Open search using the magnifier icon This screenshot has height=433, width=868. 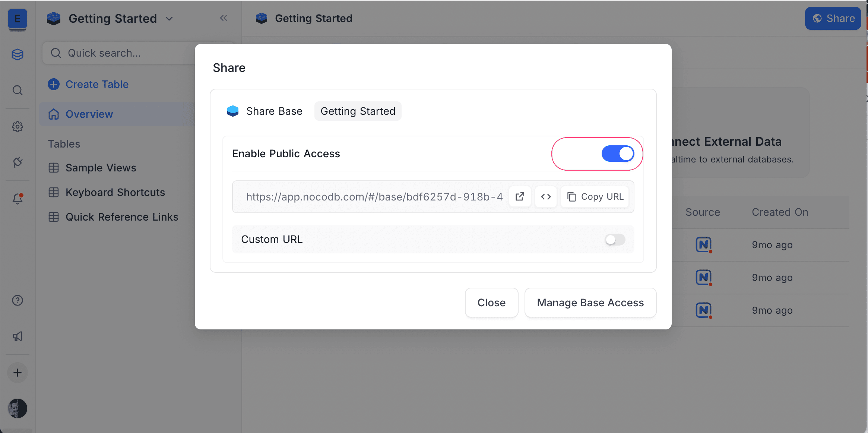pos(17,90)
